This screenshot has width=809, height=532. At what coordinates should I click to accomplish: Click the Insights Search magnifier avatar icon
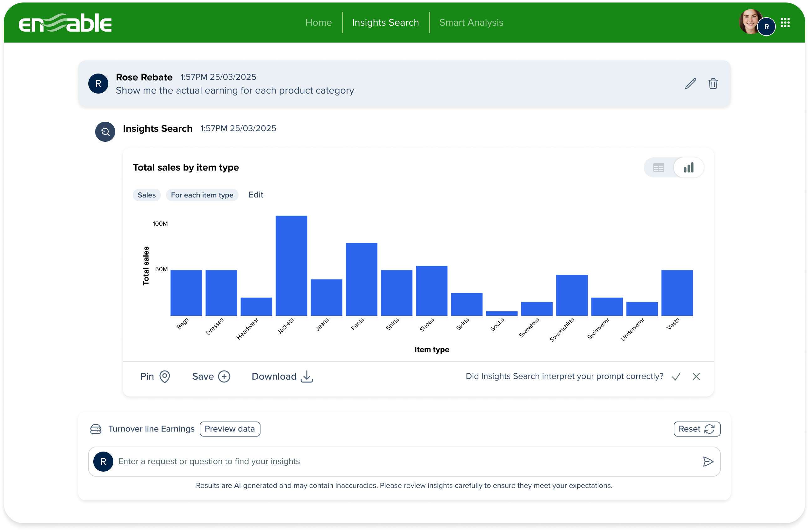tap(105, 132)
